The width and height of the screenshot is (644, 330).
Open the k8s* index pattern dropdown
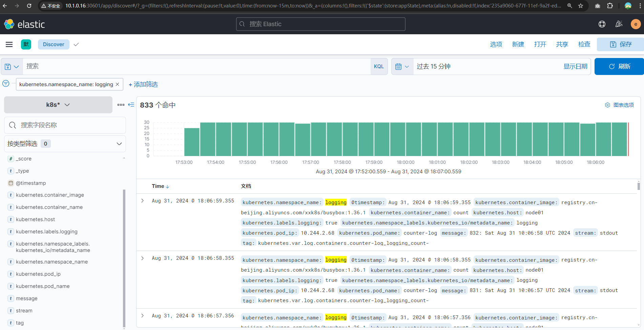58,105
